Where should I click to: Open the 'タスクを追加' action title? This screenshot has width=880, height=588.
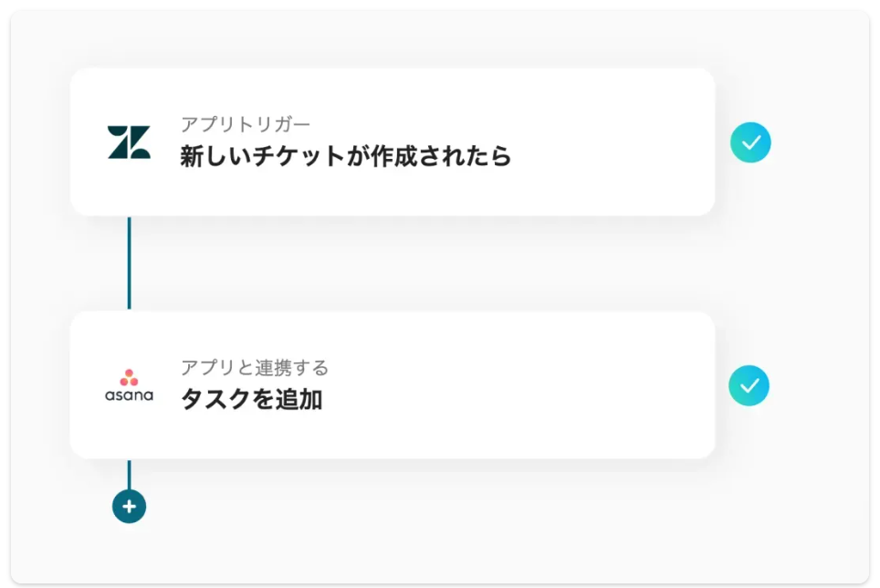(x=251, y=400)
